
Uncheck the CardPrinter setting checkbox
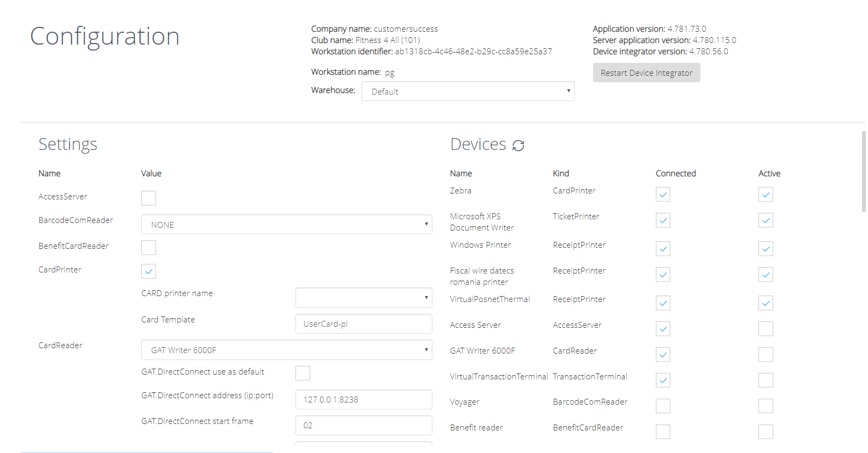pyautogui.click(x=149, y=271)
